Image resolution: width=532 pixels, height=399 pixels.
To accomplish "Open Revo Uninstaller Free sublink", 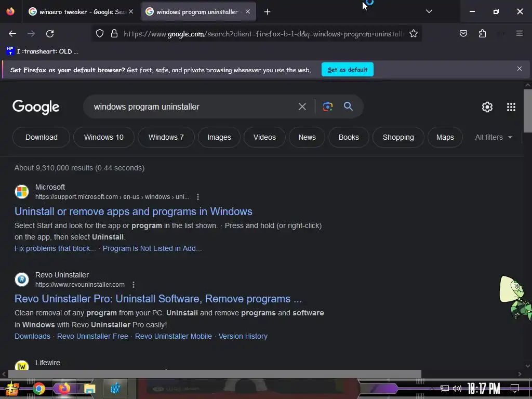I will pos(92,336).
